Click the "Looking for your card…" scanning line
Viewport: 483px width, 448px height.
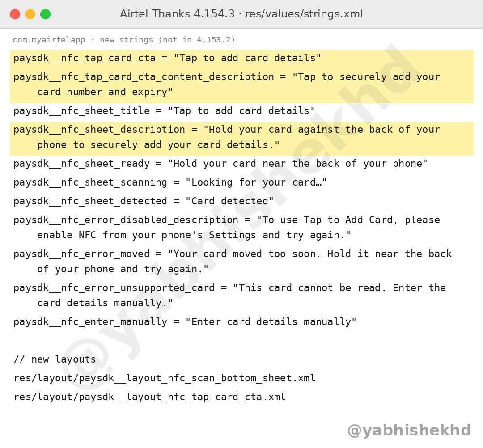[170, 182]
